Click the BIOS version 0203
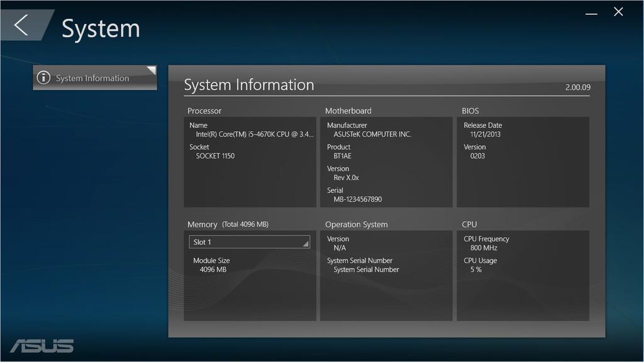Screen dimensions: 644x362 pos(478,156)
